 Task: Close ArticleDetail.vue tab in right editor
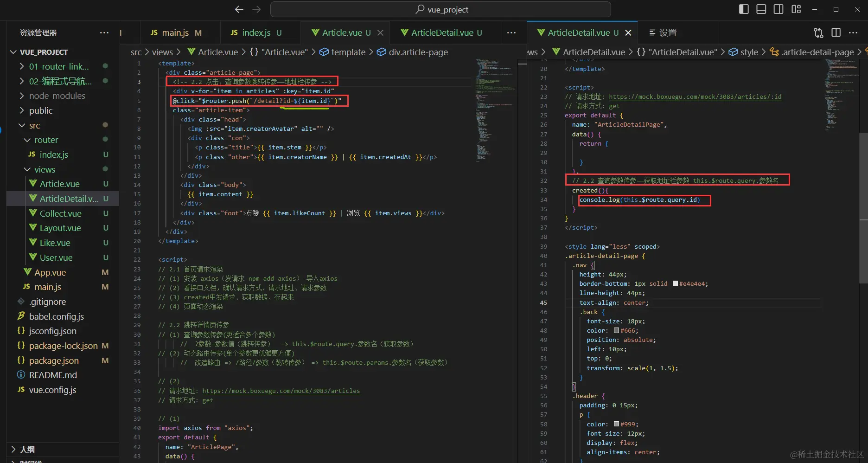[628, 32]
